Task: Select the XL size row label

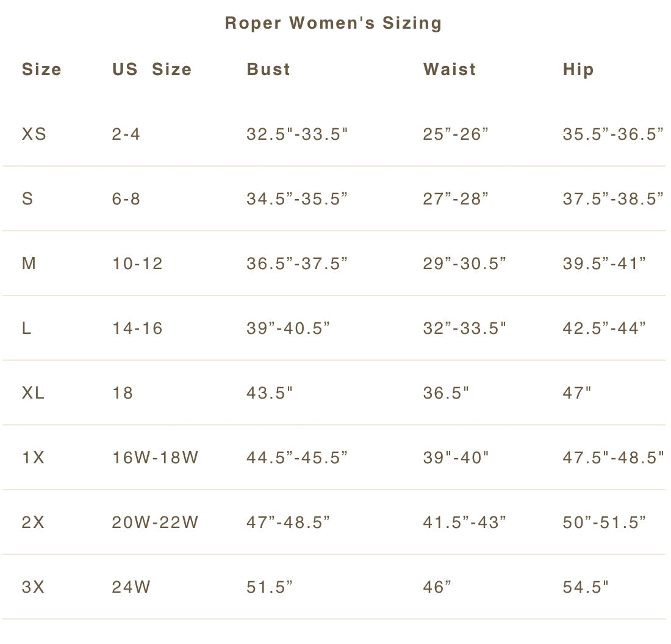Action: coord(34,393)
